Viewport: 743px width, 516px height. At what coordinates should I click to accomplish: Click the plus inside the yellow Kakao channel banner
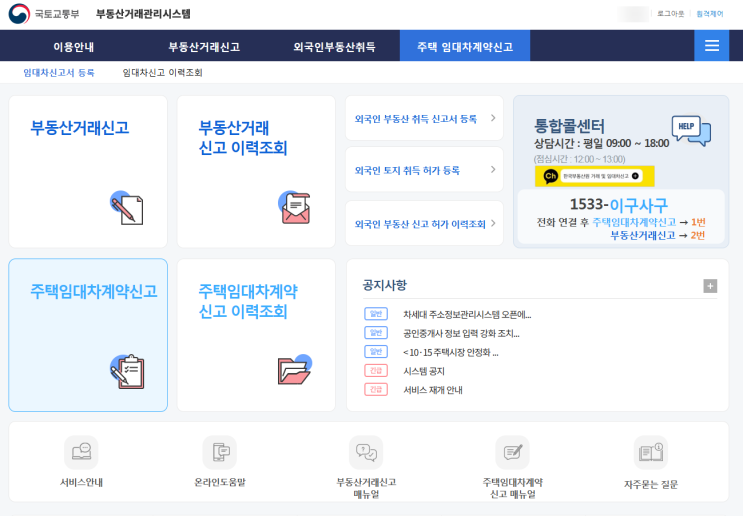click(x=635, y=176)
